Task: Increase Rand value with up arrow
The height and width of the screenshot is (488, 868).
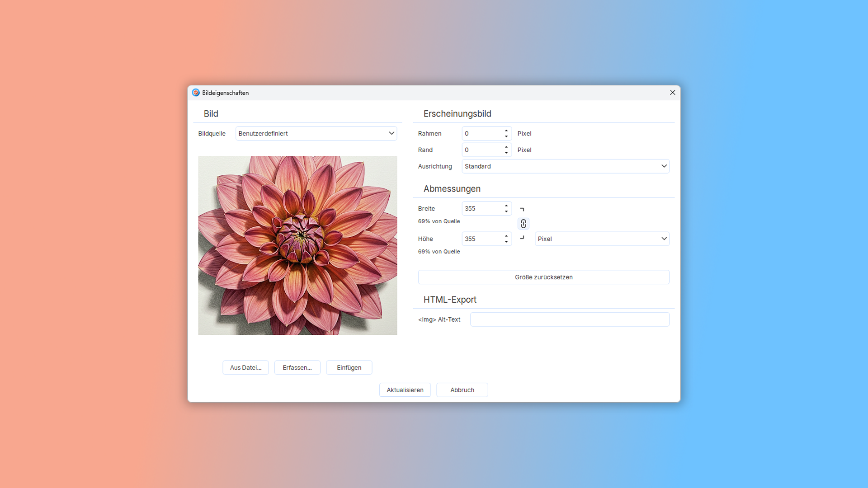Action: coord(506,147)
